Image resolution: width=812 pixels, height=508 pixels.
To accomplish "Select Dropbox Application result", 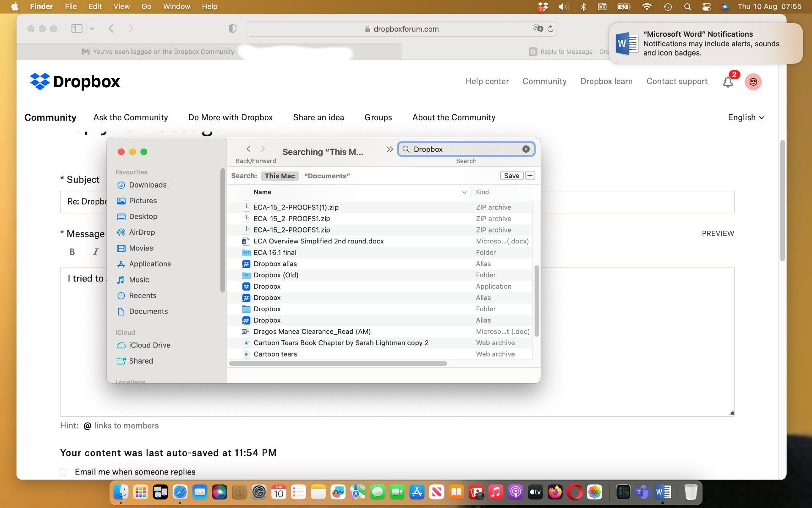I will (x=380, y=286).
